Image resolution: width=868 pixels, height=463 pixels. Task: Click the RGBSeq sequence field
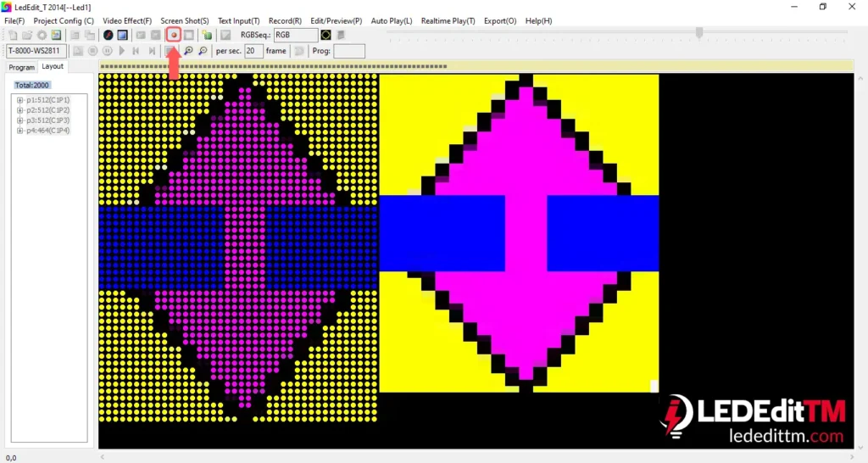295,35
